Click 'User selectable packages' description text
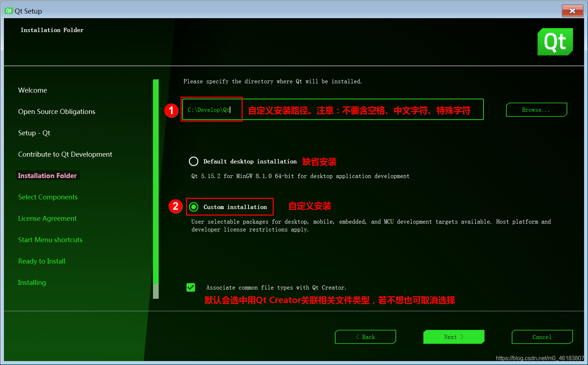This screenshot has height=365, width=588. click(x=371, y=225)
